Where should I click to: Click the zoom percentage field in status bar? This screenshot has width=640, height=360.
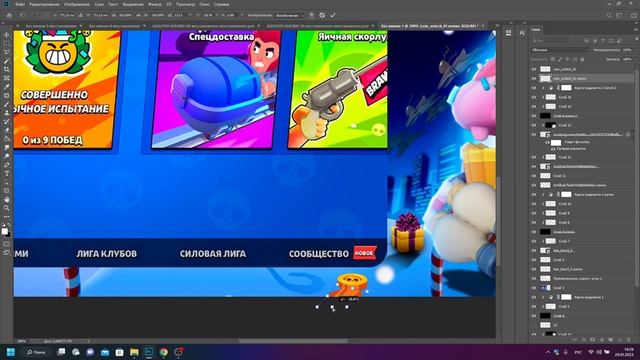22,341
